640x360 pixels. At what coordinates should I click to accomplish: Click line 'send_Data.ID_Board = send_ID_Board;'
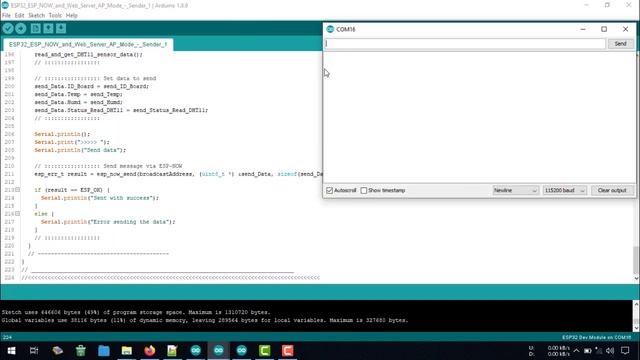click(x=91, y=87)
